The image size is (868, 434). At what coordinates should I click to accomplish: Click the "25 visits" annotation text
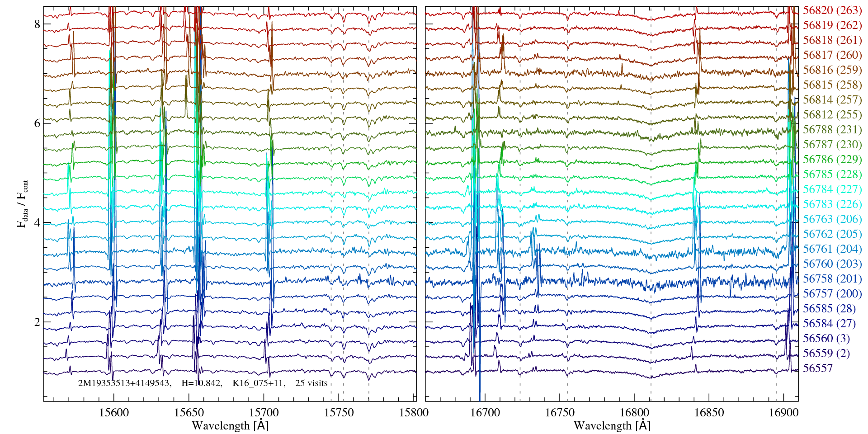[311, 383]
